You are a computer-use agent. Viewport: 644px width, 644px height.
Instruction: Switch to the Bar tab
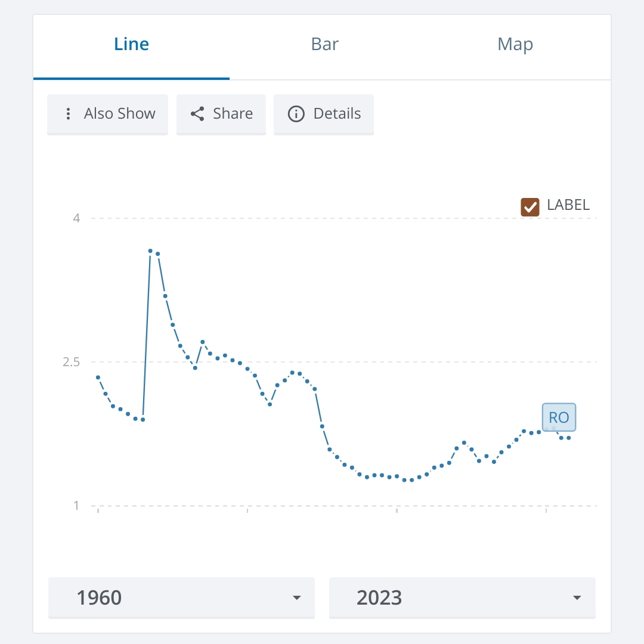tap(325, 45)
